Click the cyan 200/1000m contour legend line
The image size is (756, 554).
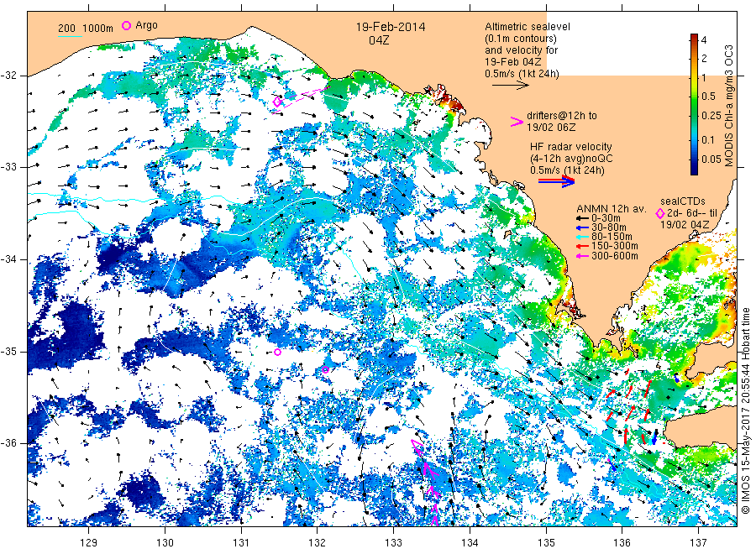coord(71,36)
